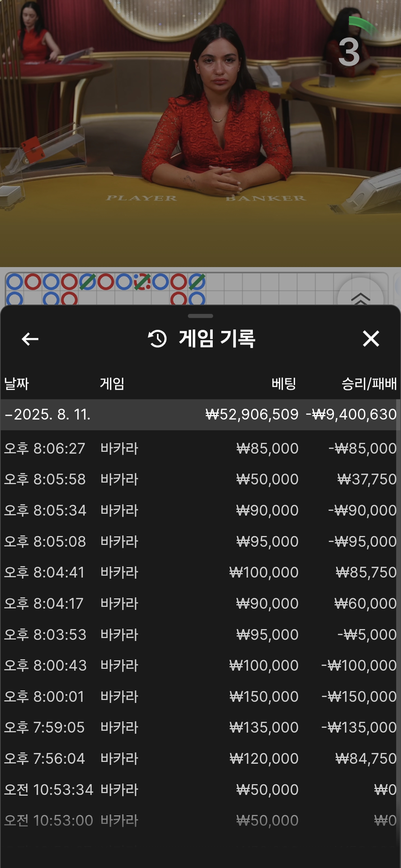Tap the sheet's top drag handle bar

[200, 316]
